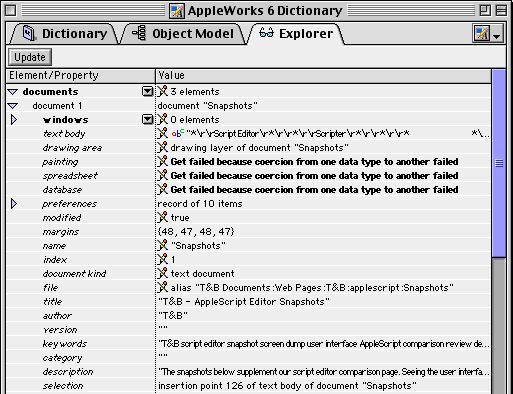Select the 'document kind' property
The height and width of the screenshot is (394, 513).
[x=74, y=274]
